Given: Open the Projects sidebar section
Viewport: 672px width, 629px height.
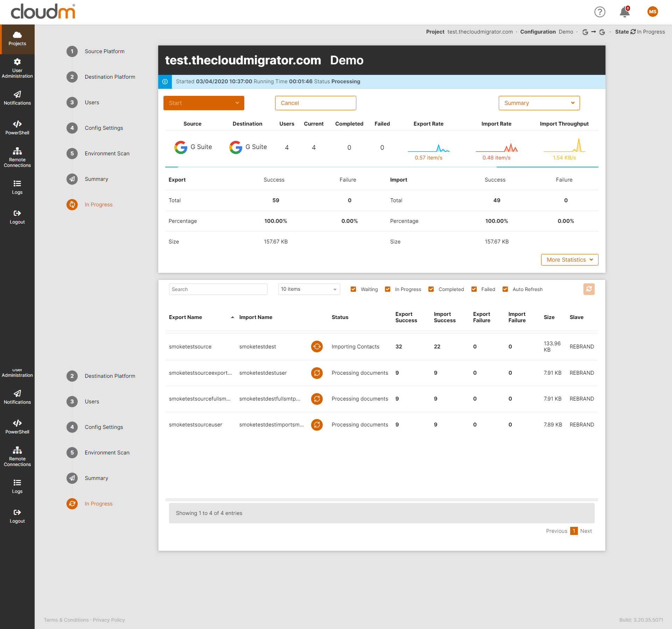Looking at the screenshot, I should [x=17, y=39].
